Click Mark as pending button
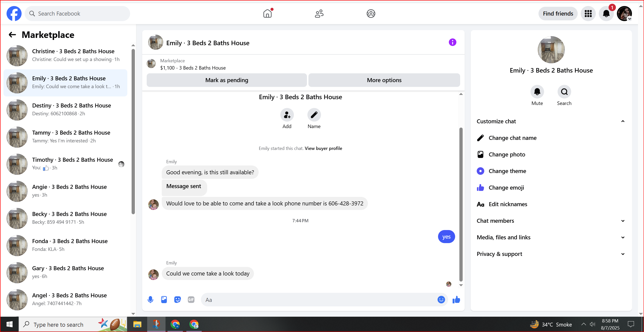The image size is (644, 332). [x=227, y=80]
